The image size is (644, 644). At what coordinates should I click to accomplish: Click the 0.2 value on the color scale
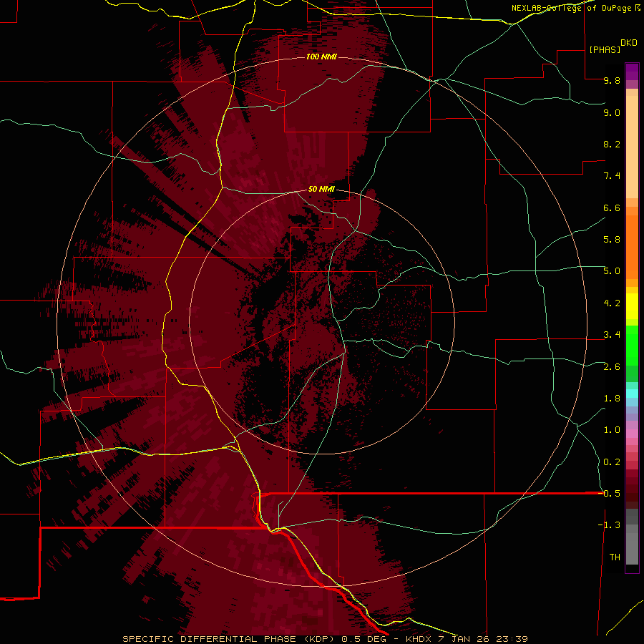(x=612, y=462)
